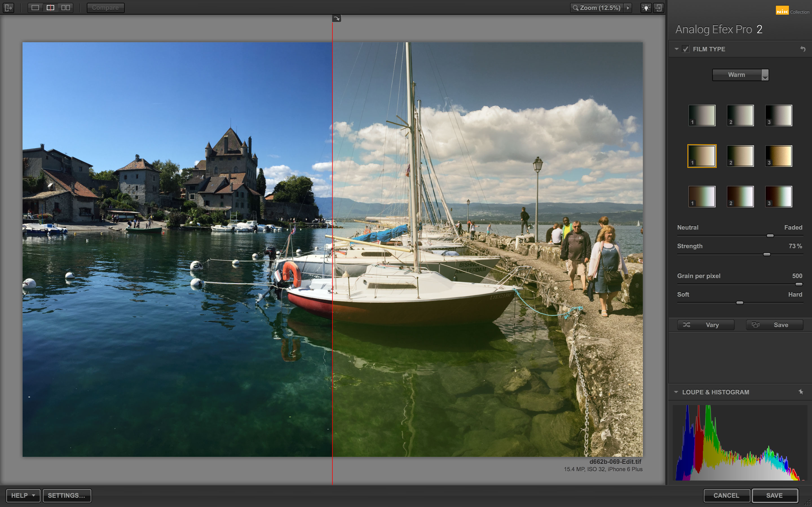812x507 pixels.
Task: Select split preview view mode
Action: (50, 8)
